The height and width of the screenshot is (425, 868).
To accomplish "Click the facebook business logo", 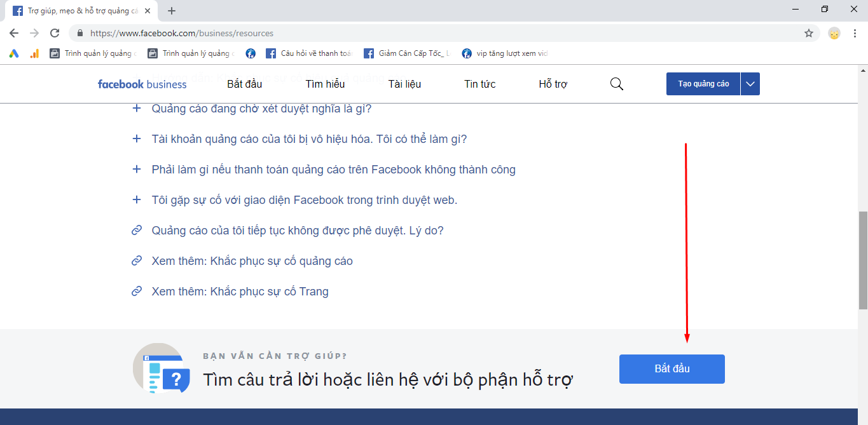I will (142, 84).
